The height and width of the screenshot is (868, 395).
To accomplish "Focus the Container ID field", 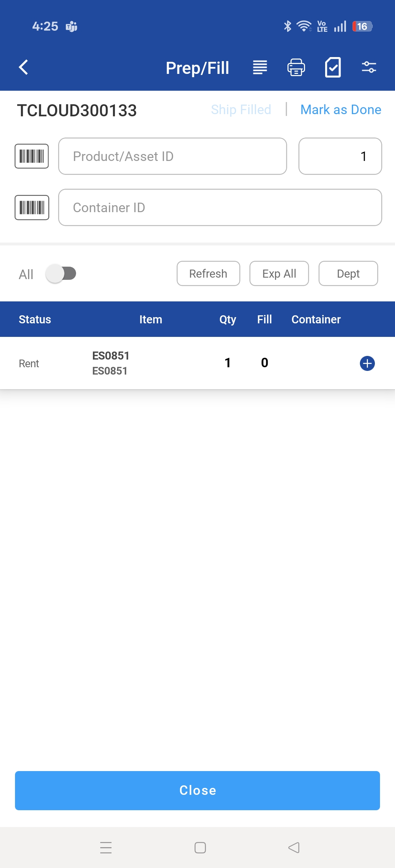I will [220, 207].
